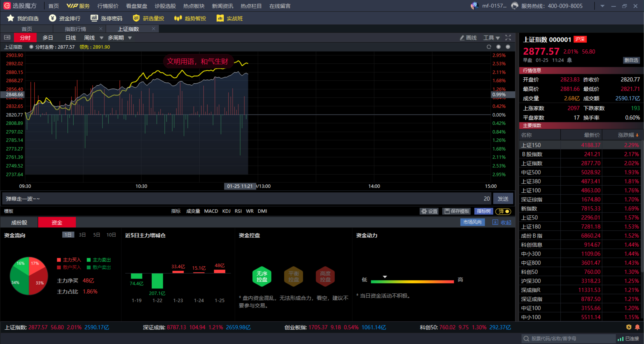Open dropdown arrow next to 周线
This screenshot has width=644, height=344.
pos(101,38)
